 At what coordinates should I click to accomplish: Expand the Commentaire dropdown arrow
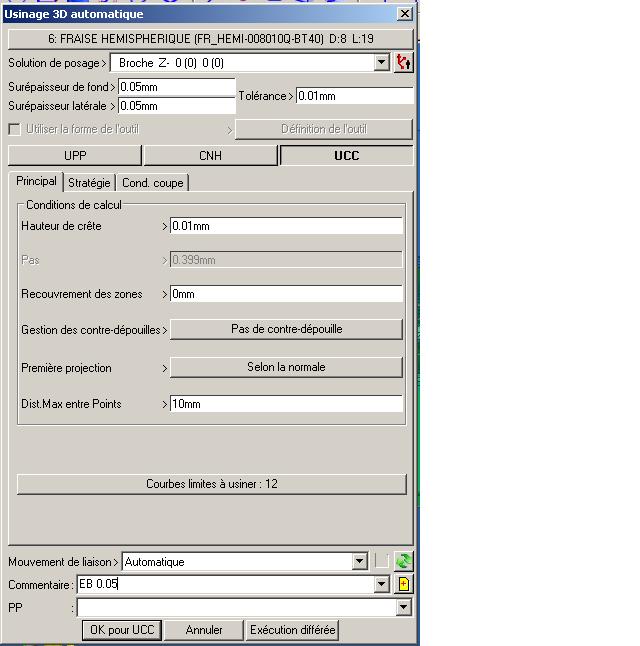[381, 584]
